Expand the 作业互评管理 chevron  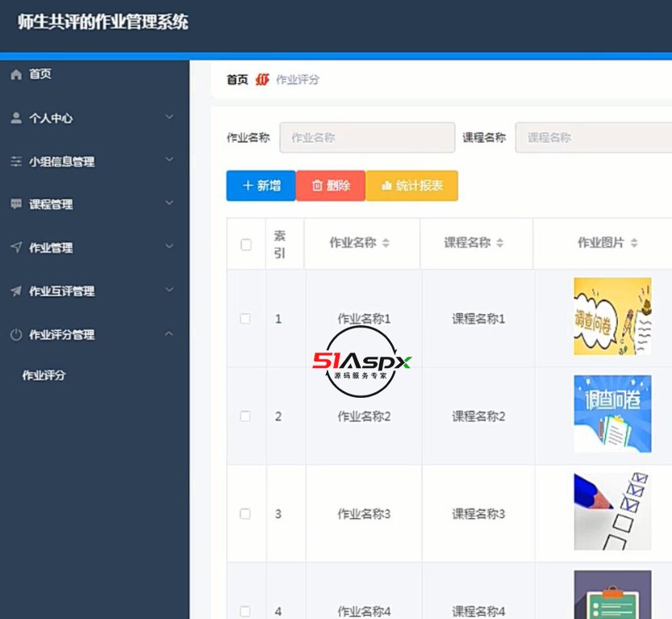click(169, 290)
